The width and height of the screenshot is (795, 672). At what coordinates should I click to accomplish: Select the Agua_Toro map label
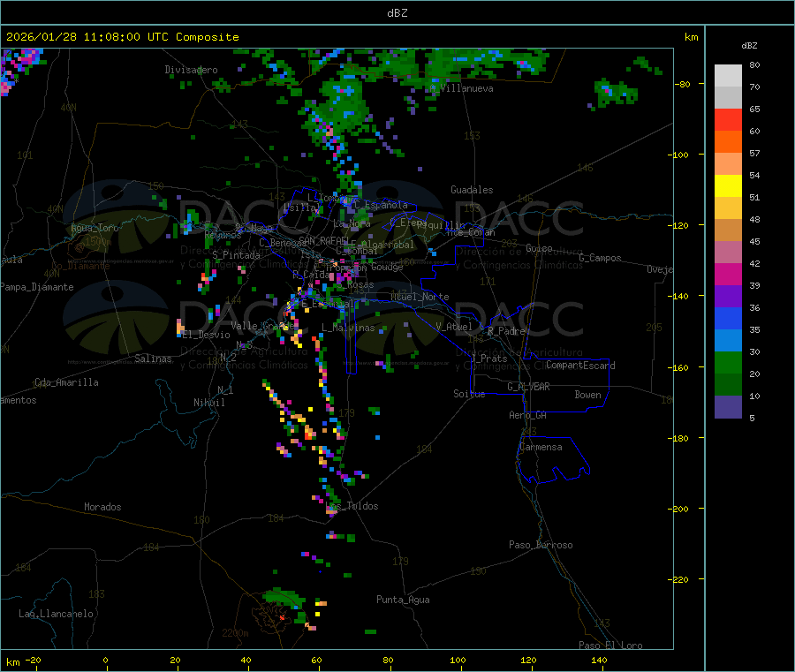click(x=95, y=228)
